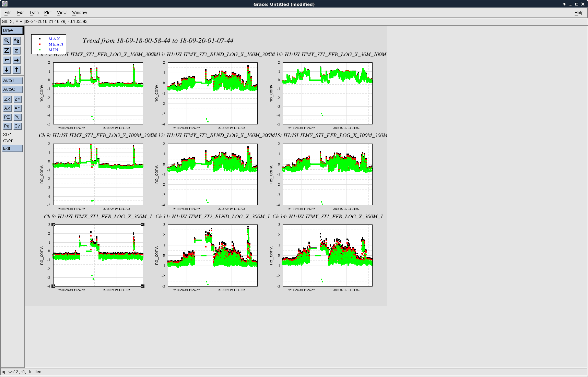Click the autoscale 'As' icon
The width and height of the screenshot is (588, 377).
tap(16, 41)
